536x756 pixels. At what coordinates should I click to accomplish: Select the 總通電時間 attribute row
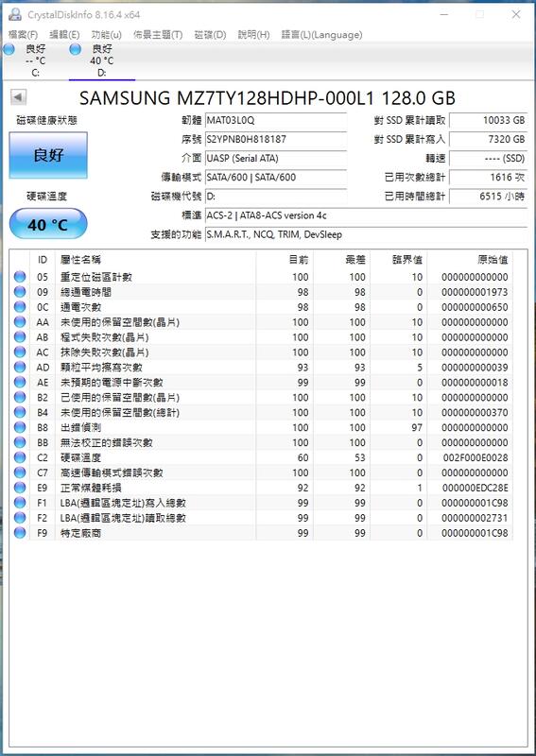[261, 292]
